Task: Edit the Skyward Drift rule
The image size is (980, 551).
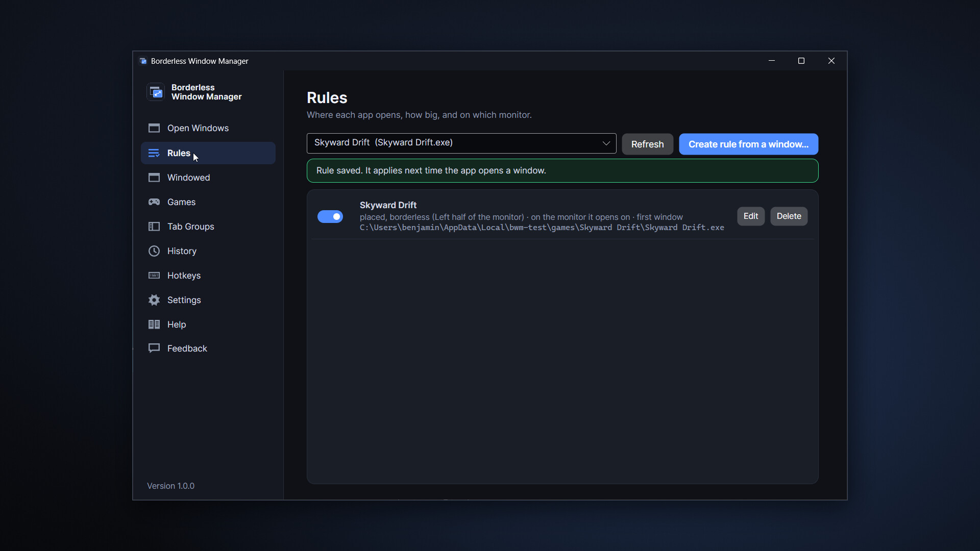Action: pyautogui.click(x=750, y=216)
